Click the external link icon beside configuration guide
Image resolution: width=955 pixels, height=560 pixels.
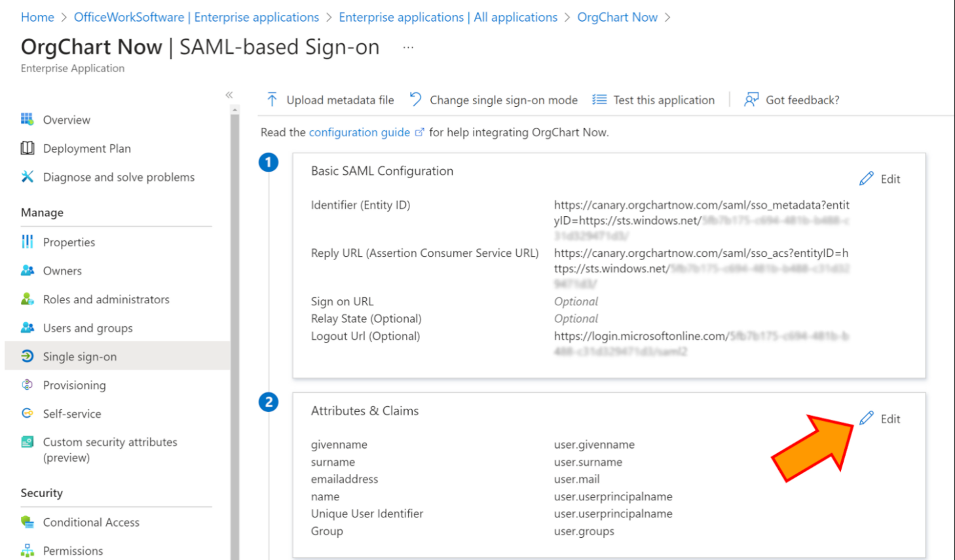pyautogui.click(x=419, y=132)
